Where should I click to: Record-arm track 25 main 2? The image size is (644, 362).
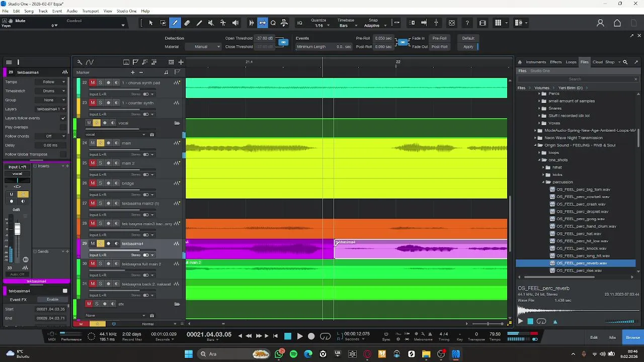pos(108,163)
